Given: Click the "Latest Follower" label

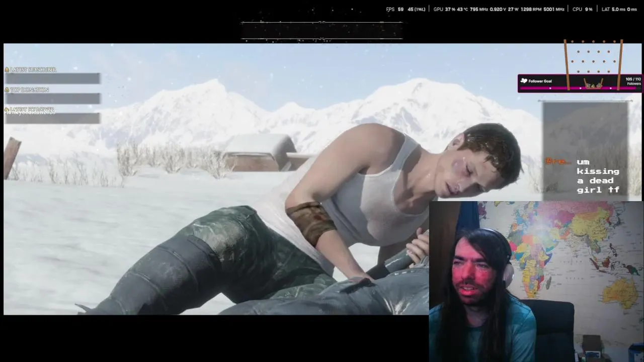Looking at the screenshot, I should pyautogui.click(x=32, y=109).
